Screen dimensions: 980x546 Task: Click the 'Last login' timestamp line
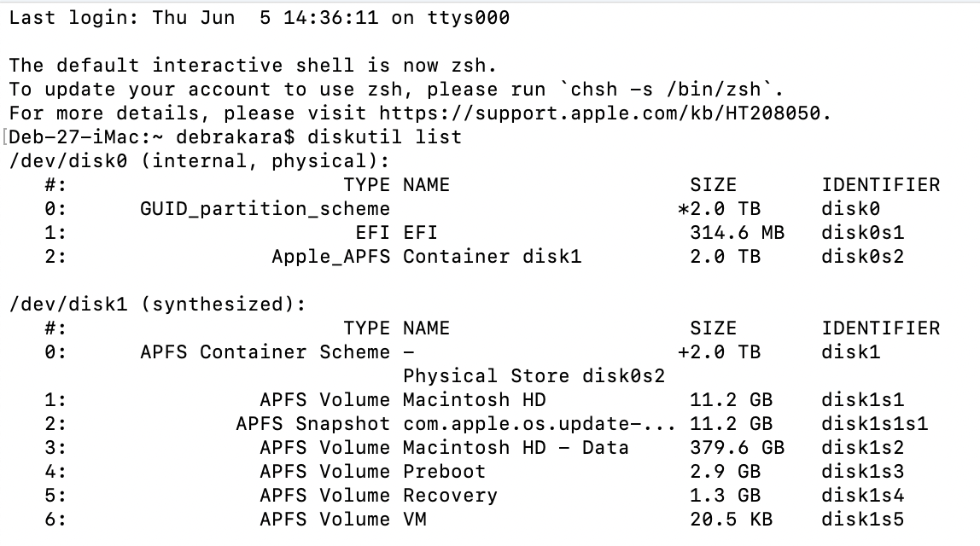(x=260, y=18)
